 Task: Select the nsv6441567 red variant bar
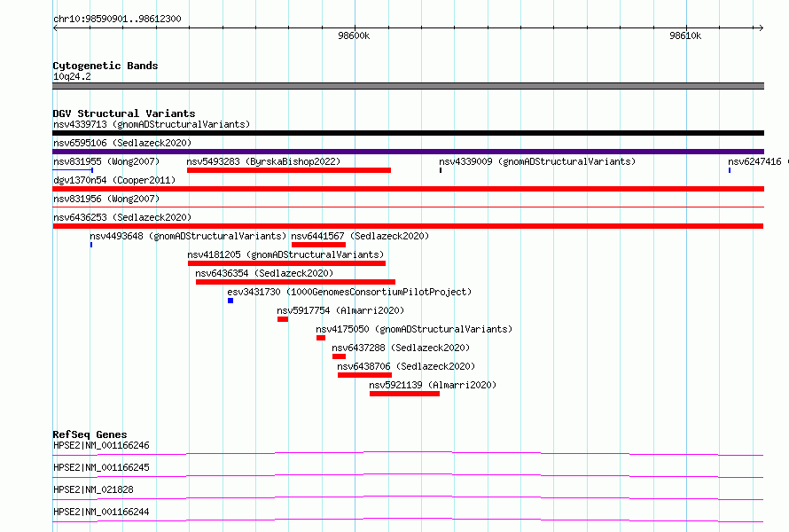pos(318,245)
